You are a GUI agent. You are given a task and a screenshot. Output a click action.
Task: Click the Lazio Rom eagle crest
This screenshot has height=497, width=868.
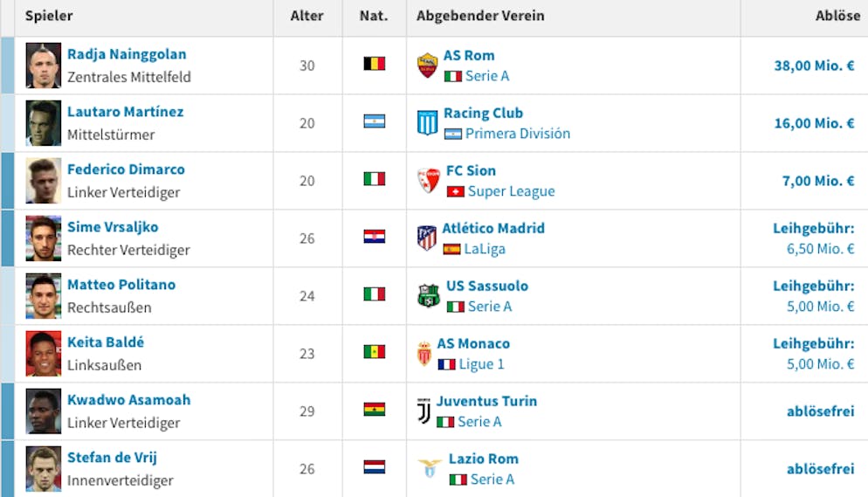pos(430,468)
